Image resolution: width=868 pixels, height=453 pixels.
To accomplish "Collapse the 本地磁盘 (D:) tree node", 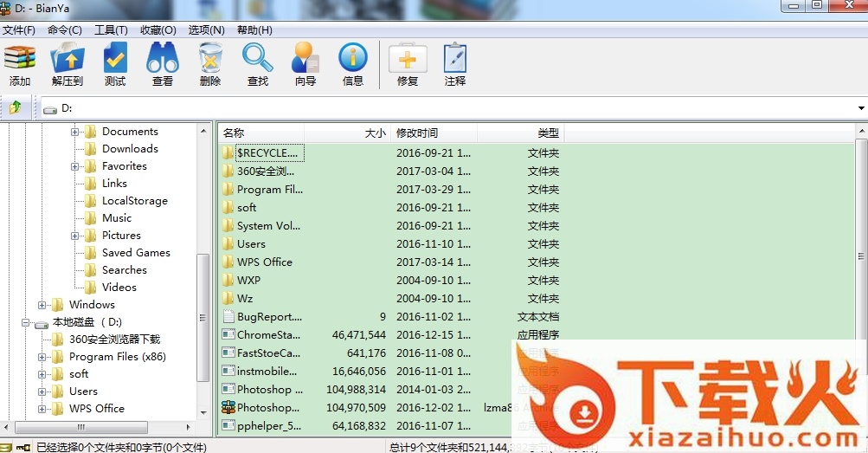I will (25, 322).
